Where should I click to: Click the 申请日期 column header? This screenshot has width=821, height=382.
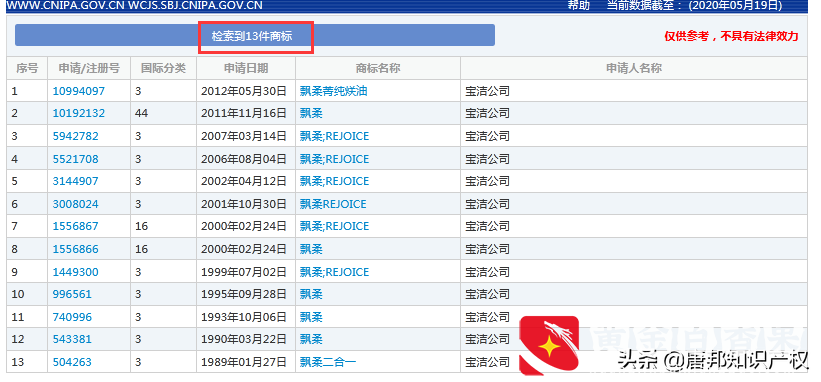246,68
